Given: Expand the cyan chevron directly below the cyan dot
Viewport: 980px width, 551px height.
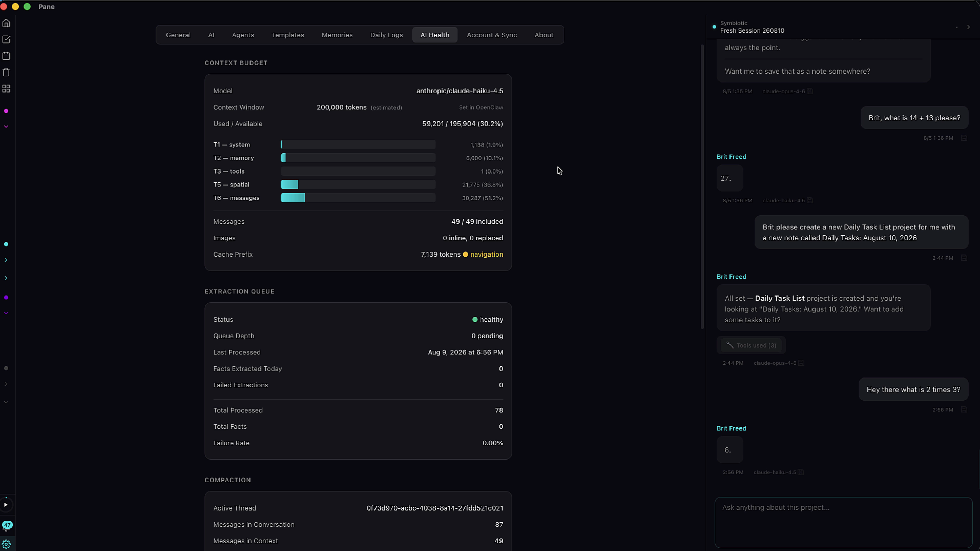Looking at the screenshot, I should (6, 260).
